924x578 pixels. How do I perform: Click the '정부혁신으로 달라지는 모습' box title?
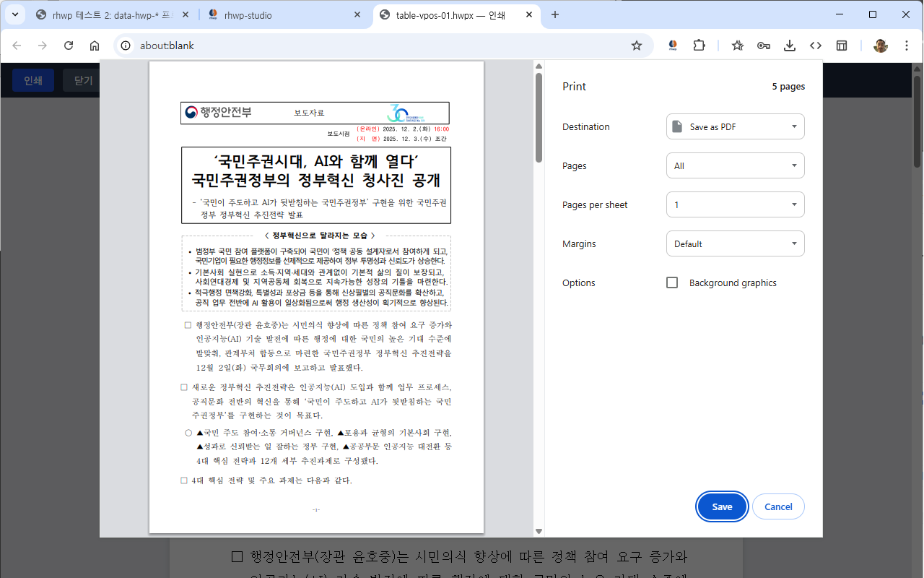320,236
